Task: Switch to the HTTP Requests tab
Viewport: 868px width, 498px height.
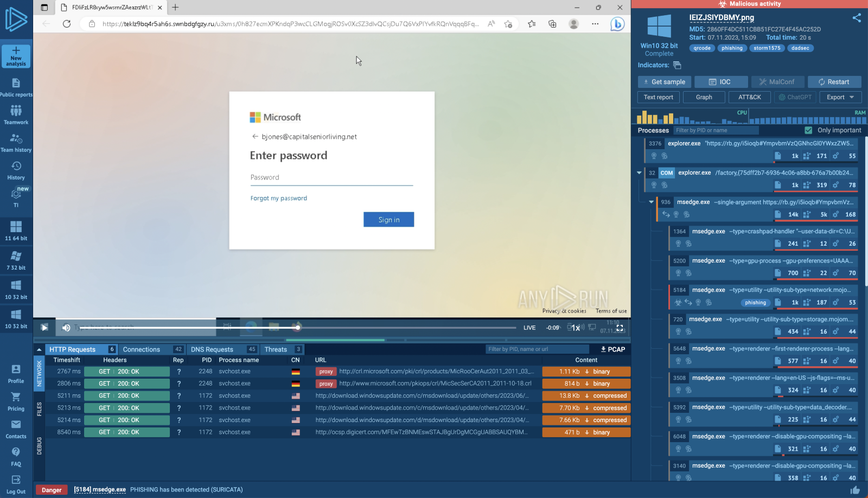Action: coord(81,349)
